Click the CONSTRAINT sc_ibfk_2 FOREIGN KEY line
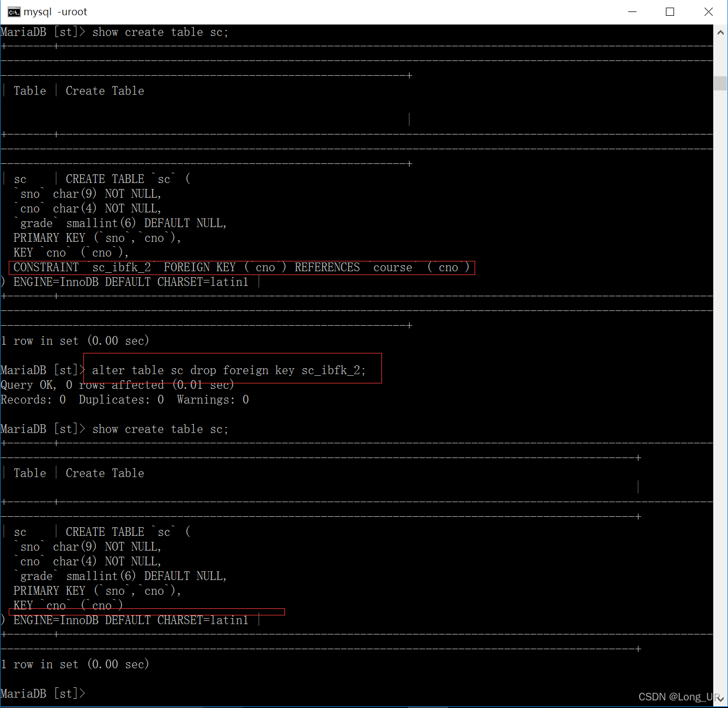This screenshot has width=728, height=708. click(241, 267)
